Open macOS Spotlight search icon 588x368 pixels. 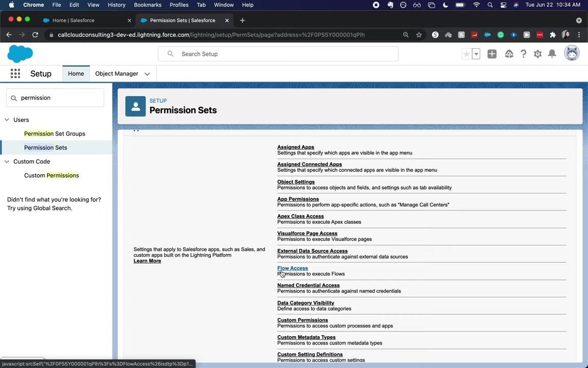[x=490, y=5]
